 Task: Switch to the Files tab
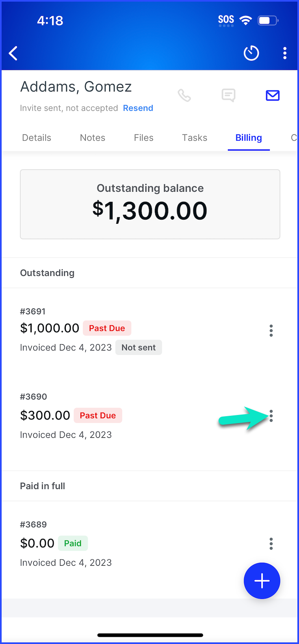pos(144,138)
